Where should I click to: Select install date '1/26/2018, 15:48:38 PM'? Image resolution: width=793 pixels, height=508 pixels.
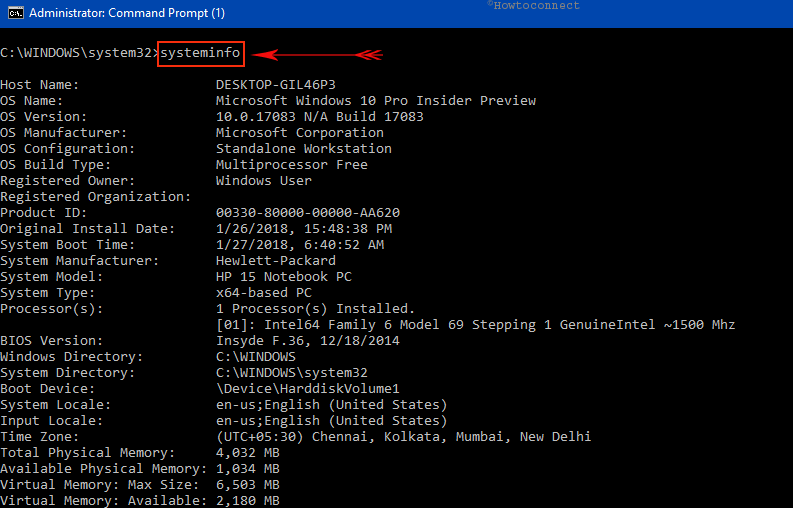[x=304, y=229]
